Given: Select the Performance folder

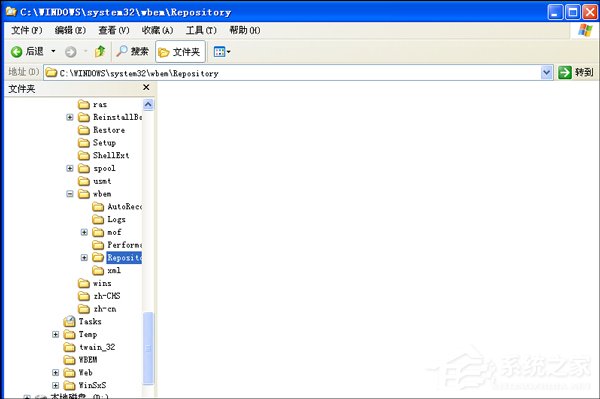Looking at the screenshot, I should click(x=117, y=245).
